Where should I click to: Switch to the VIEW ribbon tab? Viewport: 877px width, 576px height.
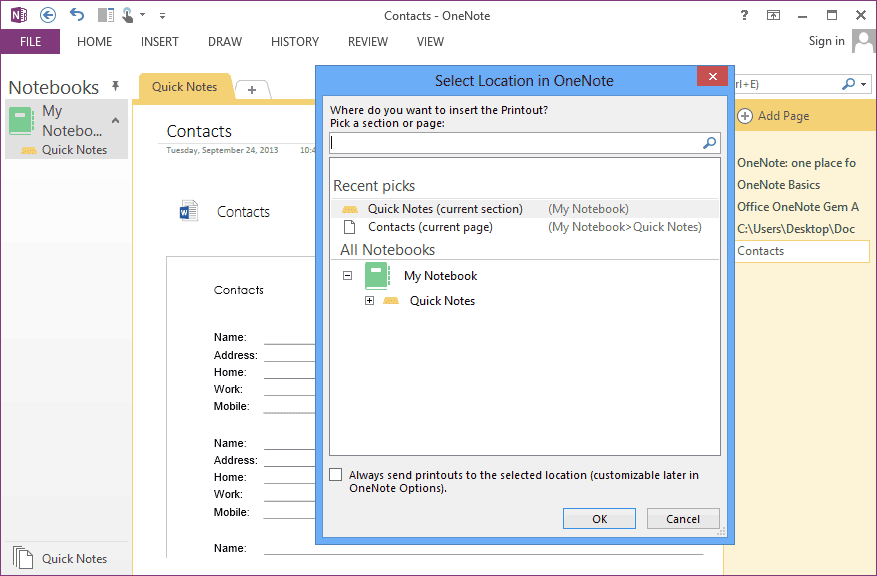click(x=430, y=42)
